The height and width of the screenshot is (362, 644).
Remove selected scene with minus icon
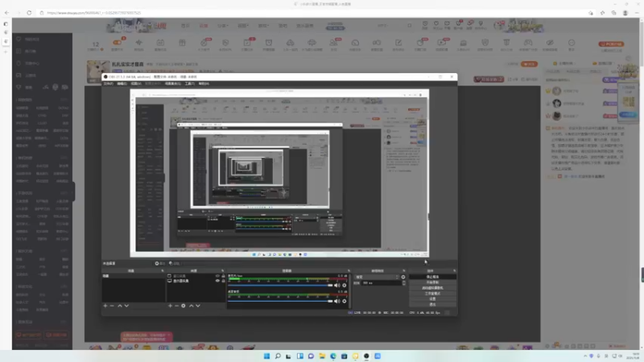tap(112, 306)
